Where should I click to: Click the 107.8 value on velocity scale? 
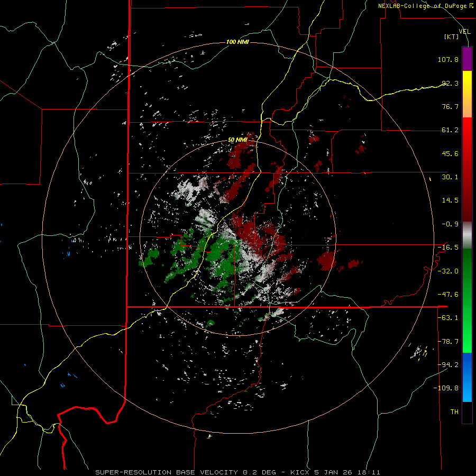(x=448, y=59)
